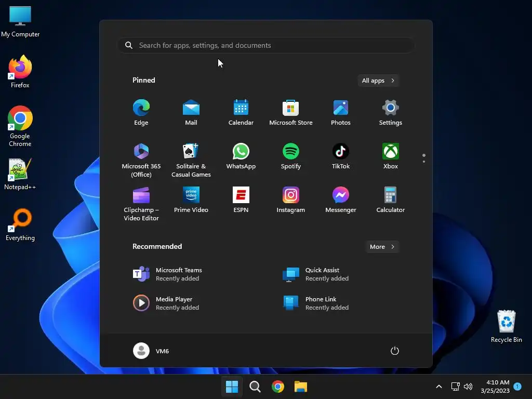Launch Prime Video

click(x=191, y=200)
